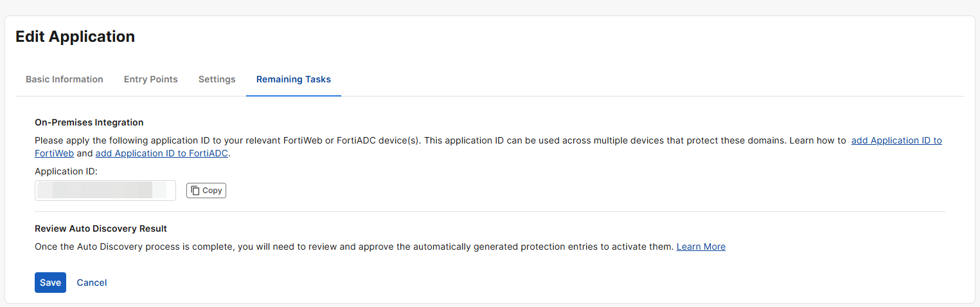Click the Edit Application page title
980x307 pixels.
click(75, 37)
